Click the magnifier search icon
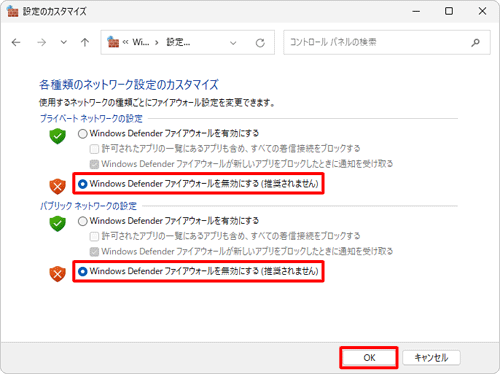500x374 pixels. pos(476,42)
